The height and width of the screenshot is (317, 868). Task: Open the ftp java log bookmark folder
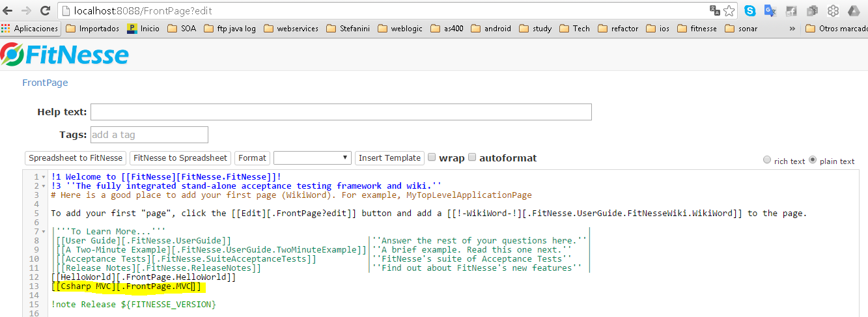coord(230,29)
